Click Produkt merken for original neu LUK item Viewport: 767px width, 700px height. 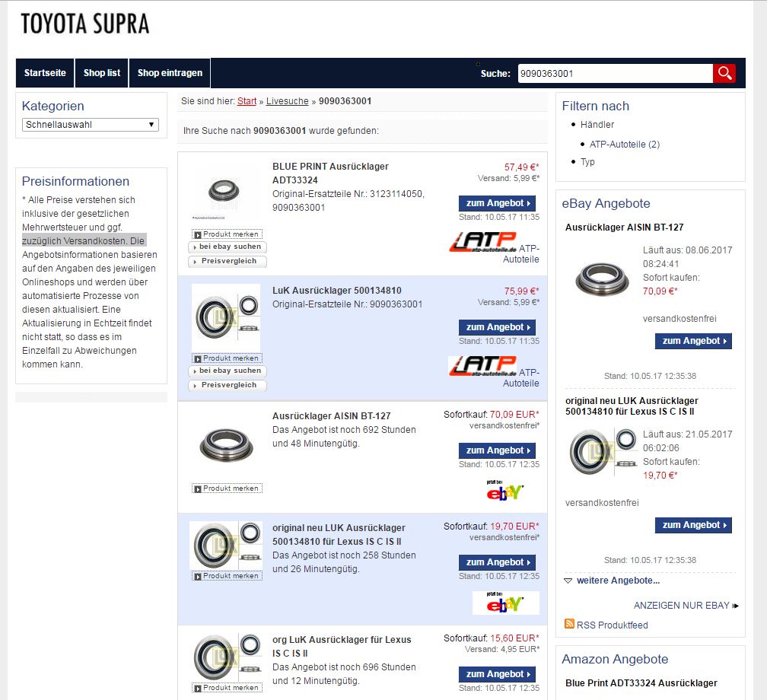(x=227, y=576)
